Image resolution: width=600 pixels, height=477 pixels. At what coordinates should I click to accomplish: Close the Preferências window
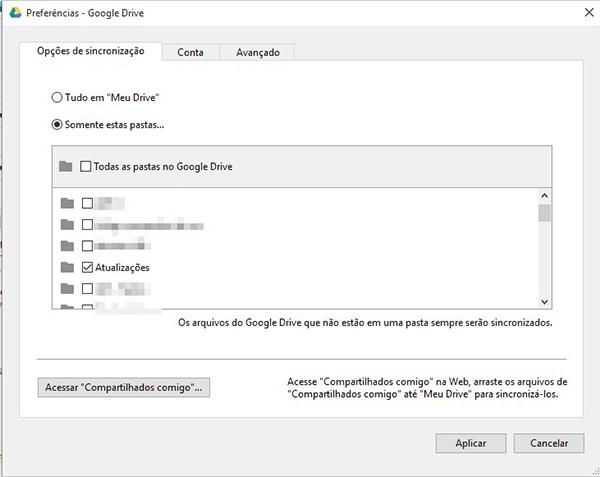click(x=589, y=13)
